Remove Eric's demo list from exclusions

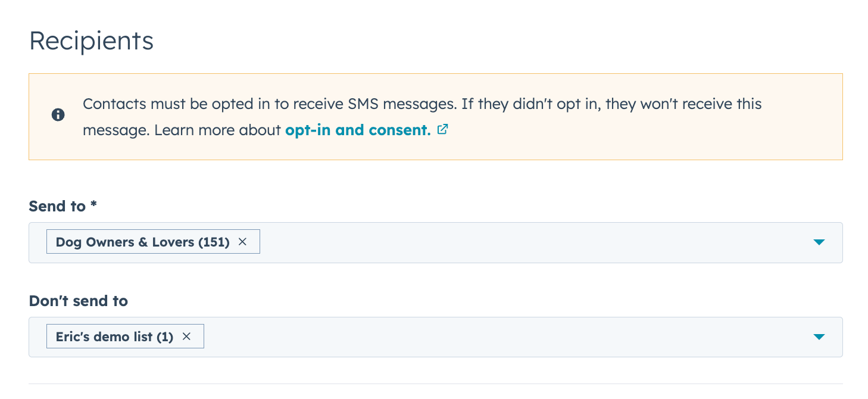pyautogui.click(x=186, y=336)
